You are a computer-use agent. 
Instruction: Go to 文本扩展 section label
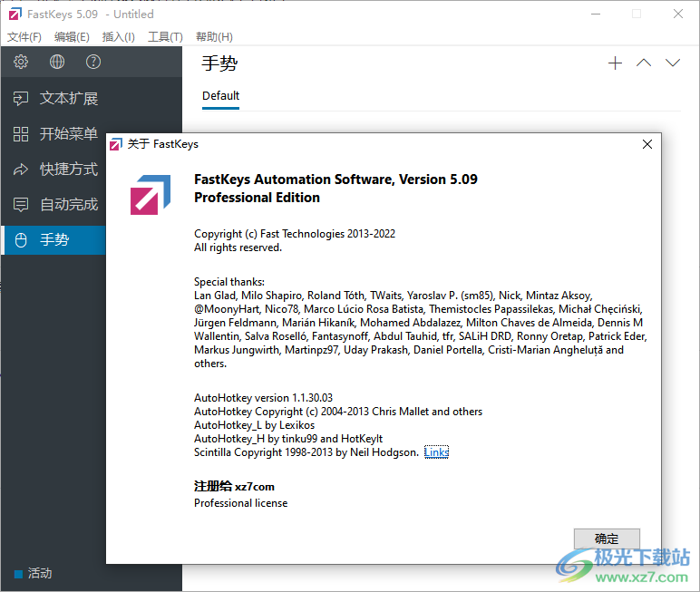tap(69, 98)
